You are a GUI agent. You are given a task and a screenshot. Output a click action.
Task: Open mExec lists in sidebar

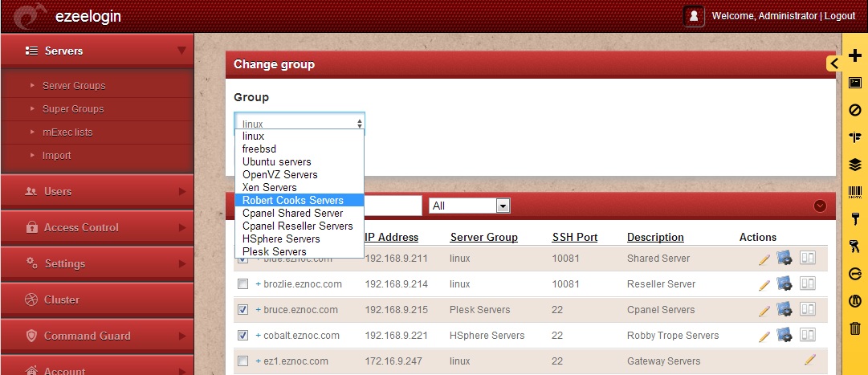click(67, 132)
